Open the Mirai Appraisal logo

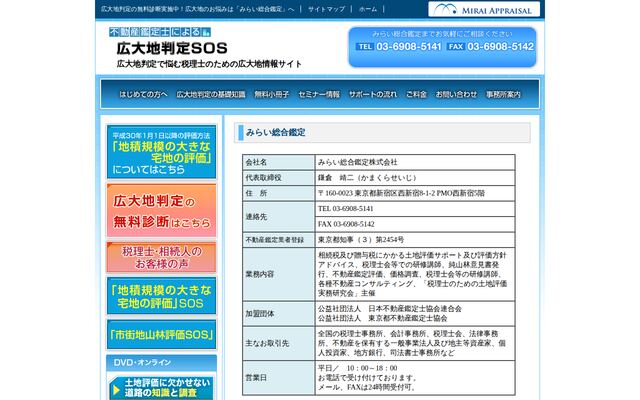(x=484, y=9)
